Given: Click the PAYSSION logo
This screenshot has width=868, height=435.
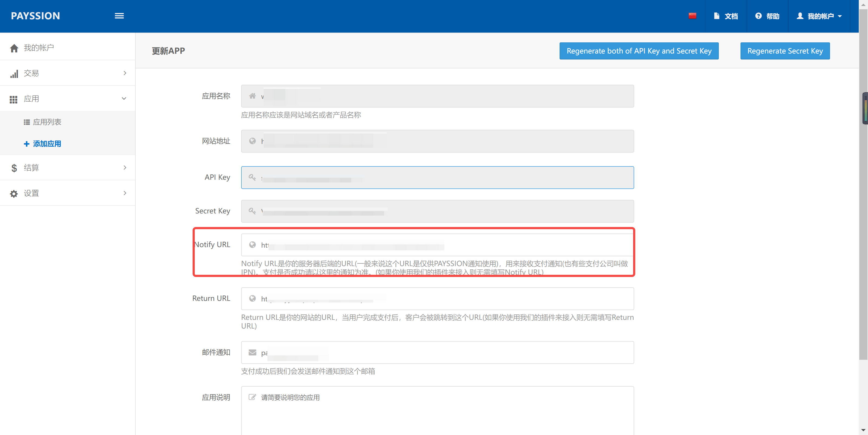Looking at the screenshot, I should tap(35, 16).
